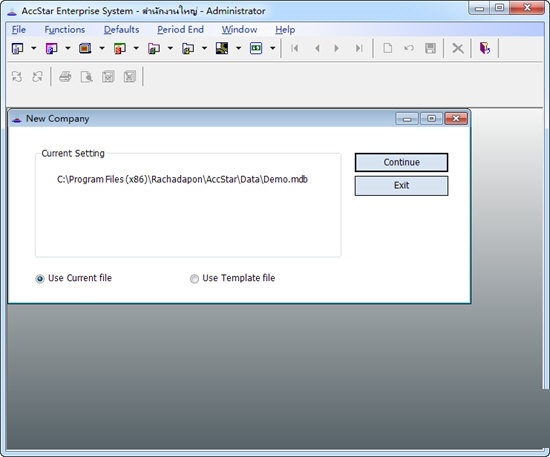Select the Use Current file option

(x=74, y=278)
